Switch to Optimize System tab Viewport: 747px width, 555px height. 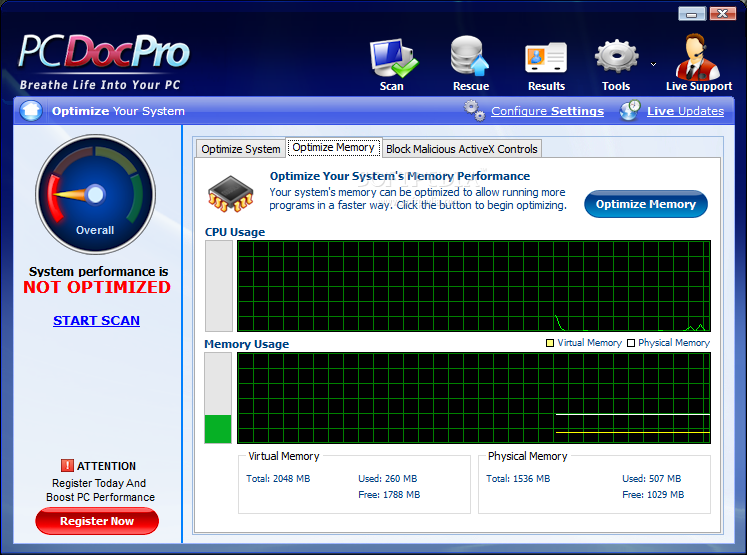[x=241, y=149]
